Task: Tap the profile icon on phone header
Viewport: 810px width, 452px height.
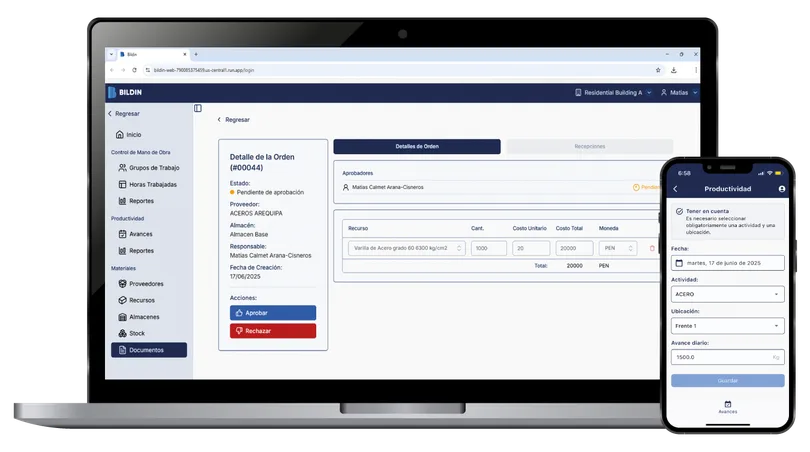Action: pyautogui.click(x=782, y=189)
